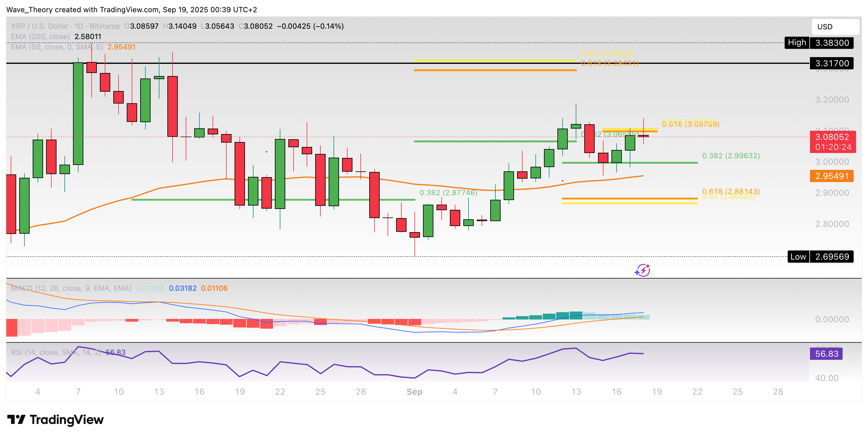Click the XRP / U.S. Dollar symbol title

[x=39, y=26]
